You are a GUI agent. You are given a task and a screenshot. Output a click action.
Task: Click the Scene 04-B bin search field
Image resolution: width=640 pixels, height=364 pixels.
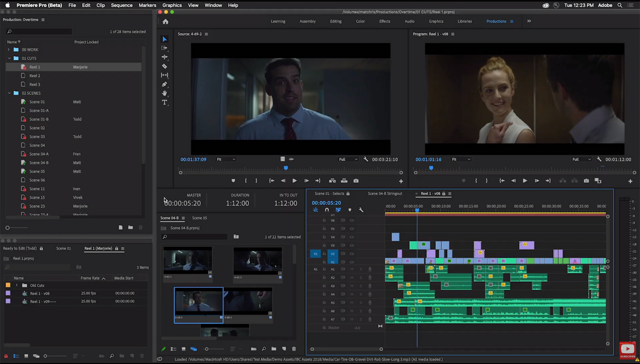(196, 237)
